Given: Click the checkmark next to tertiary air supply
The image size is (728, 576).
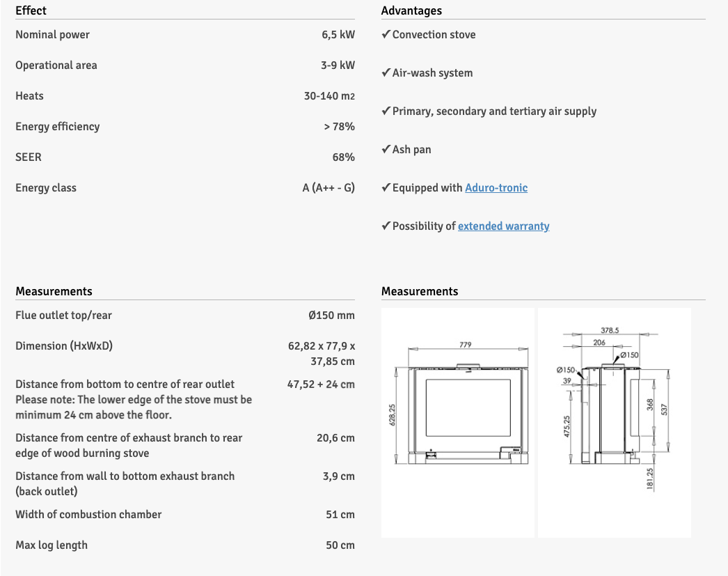Looking at the screenshot, I should pyautogui.click(x=386, y=111).
